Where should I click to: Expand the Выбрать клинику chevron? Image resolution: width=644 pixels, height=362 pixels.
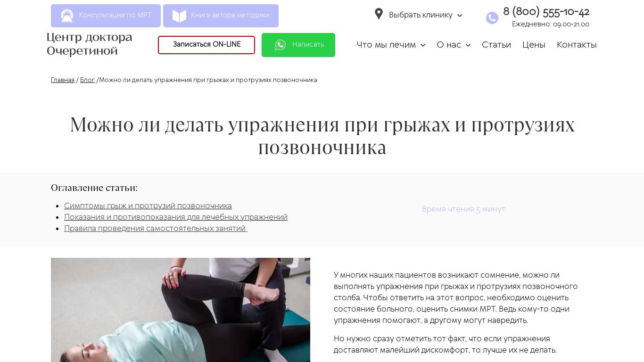point(460,16)
